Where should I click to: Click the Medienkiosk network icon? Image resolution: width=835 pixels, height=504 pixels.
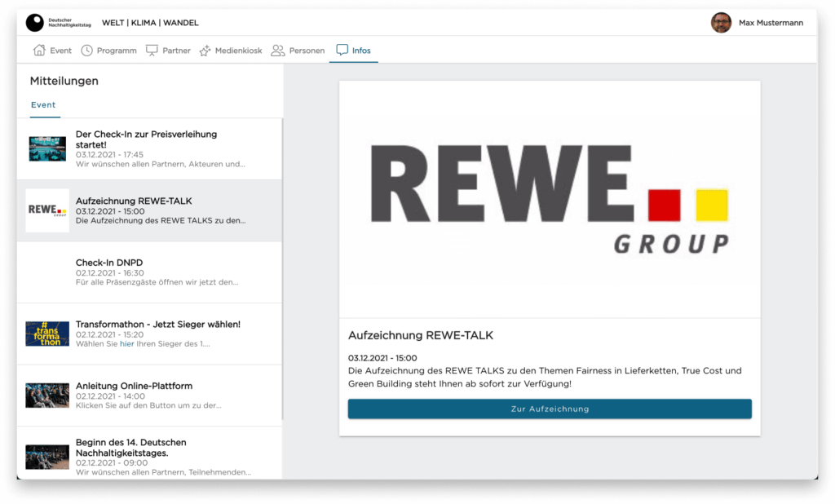click(206, 50)
